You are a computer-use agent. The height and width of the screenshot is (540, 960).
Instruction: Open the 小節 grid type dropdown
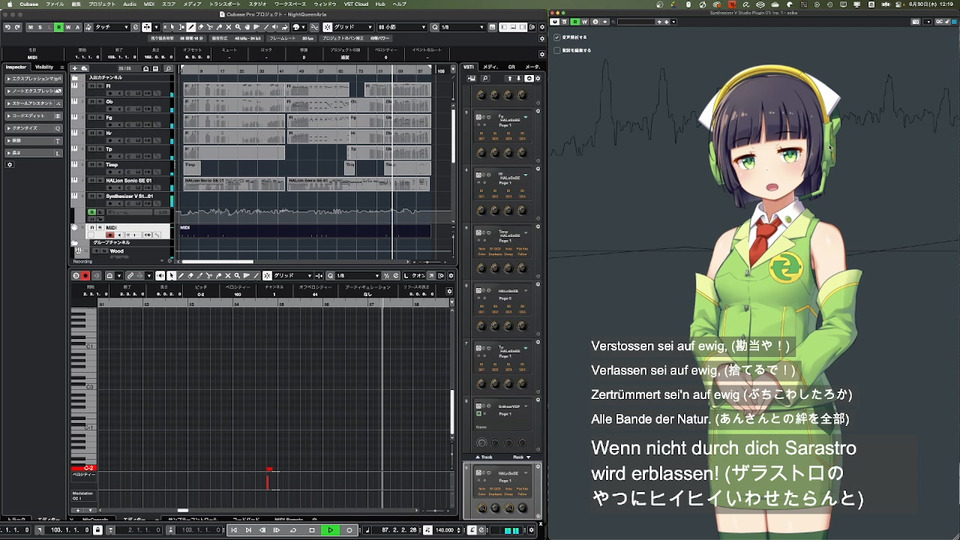point(402,27)
